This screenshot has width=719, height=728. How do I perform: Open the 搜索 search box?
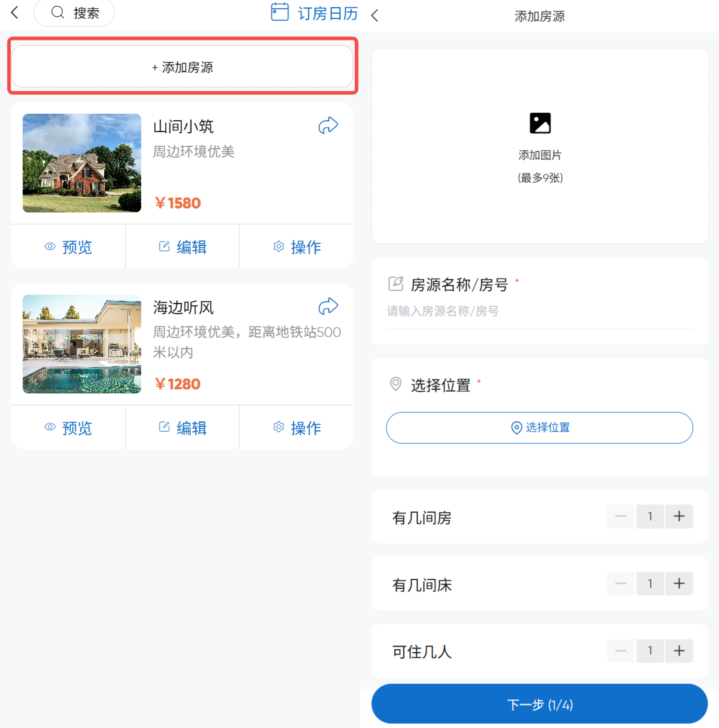tap(74, 13)
